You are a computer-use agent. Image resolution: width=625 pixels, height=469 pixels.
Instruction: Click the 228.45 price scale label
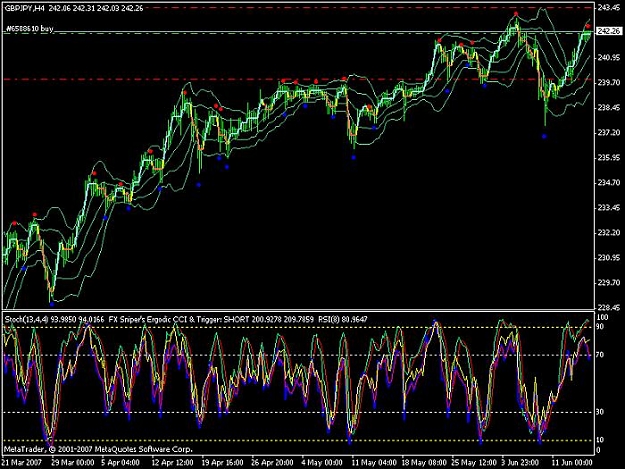tap(609, 307)
